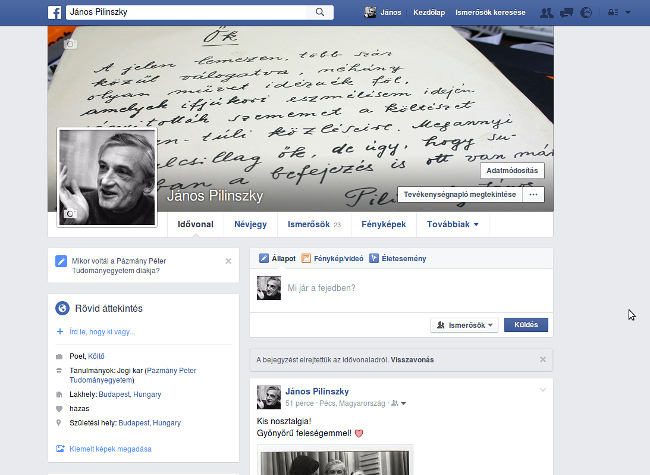The width and height of the screenshot is (650, 475).
Task: Click the 51 perce timestamp
Action: (x=299, y=403)
